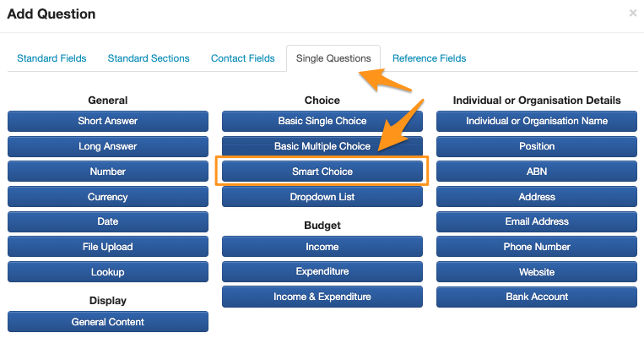Add a Date question
Viewport: 644px width, 338px height.
click(x=108, y=221)
